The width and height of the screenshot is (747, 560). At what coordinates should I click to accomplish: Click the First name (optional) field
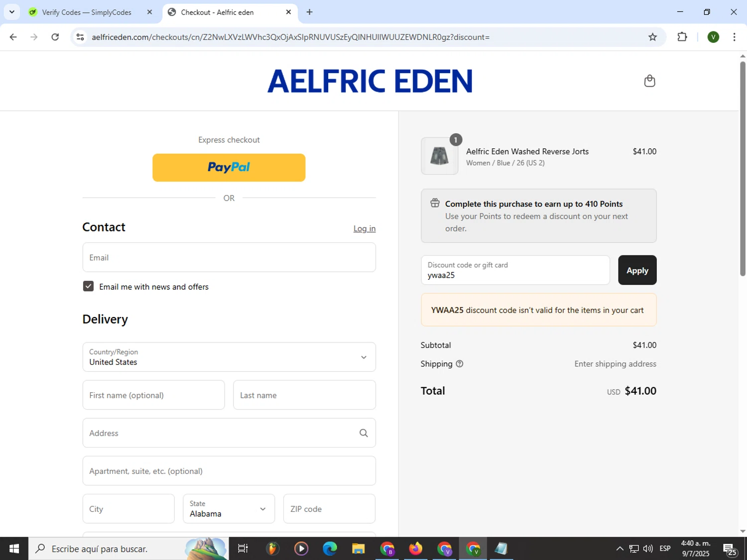tap(153, 395)
